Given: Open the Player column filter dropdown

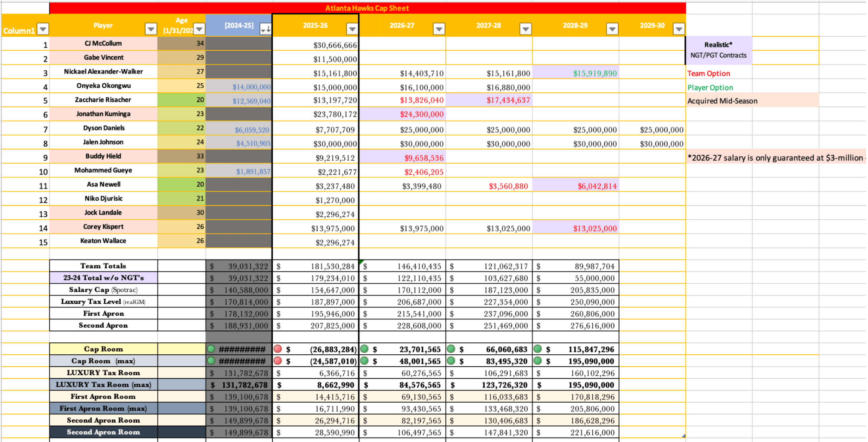Looking at the screenshot, I should coord(151,29).
